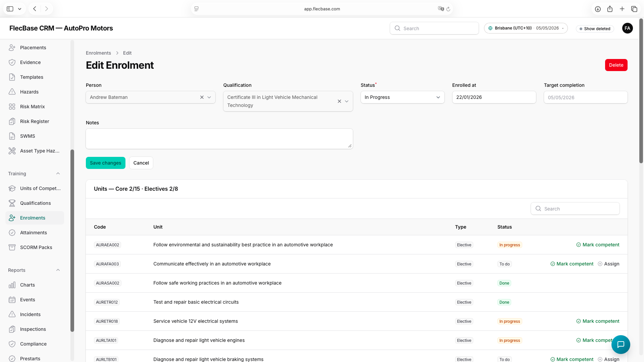Click the units table Search field
The height and width of the screenshot is (362, 644).
(x=575, y=208)
